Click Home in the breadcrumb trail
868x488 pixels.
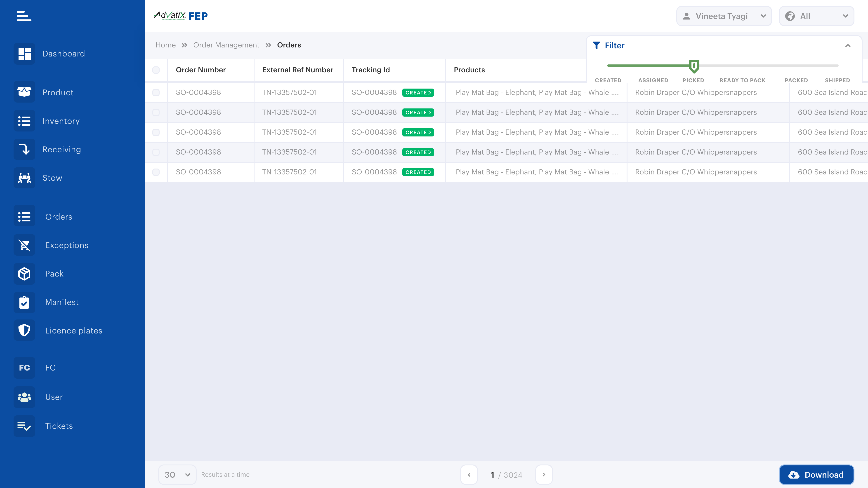165,45
